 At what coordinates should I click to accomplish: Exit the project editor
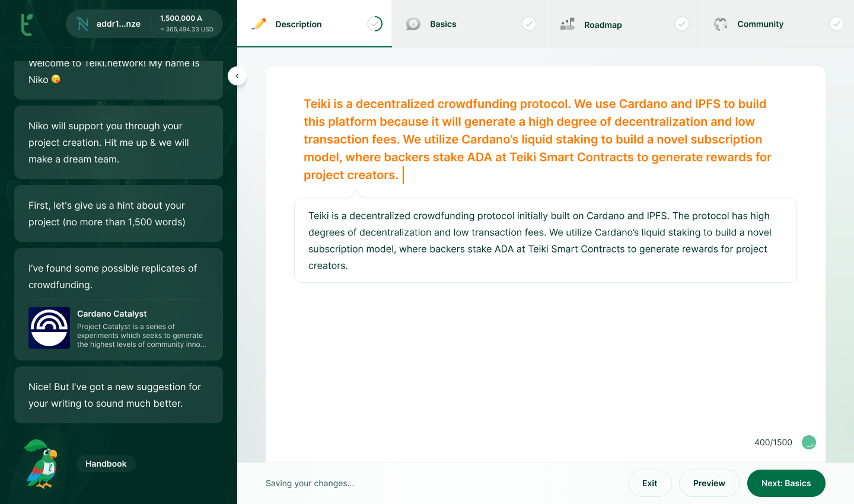pos(649,483)
